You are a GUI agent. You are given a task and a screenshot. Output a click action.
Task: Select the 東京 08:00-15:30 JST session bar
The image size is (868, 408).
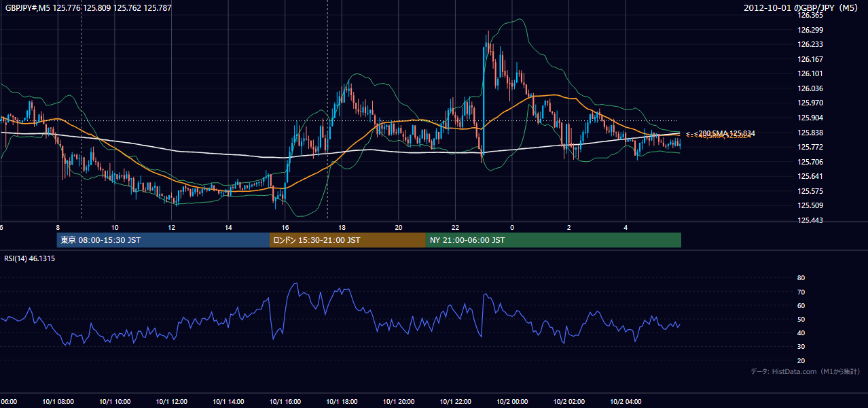163,240
